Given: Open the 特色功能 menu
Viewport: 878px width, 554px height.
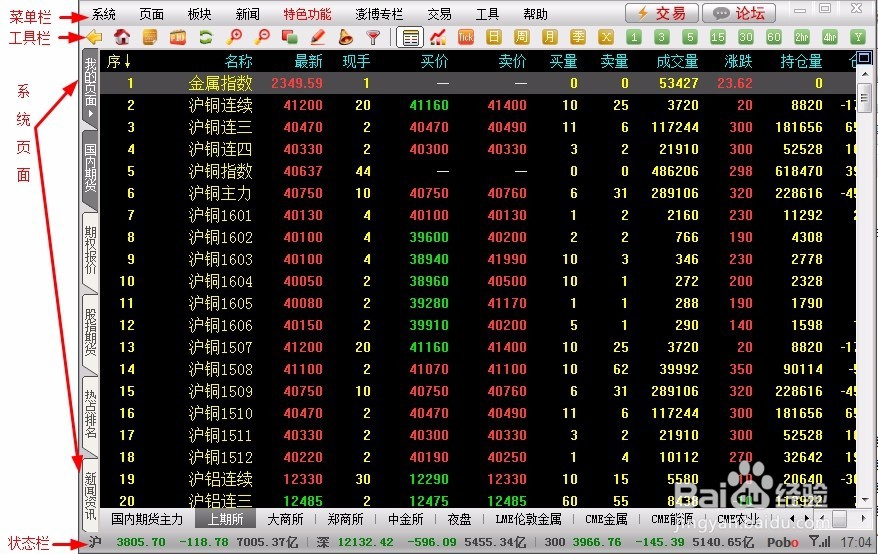Looking at the screenshot, I should point(307,14).
